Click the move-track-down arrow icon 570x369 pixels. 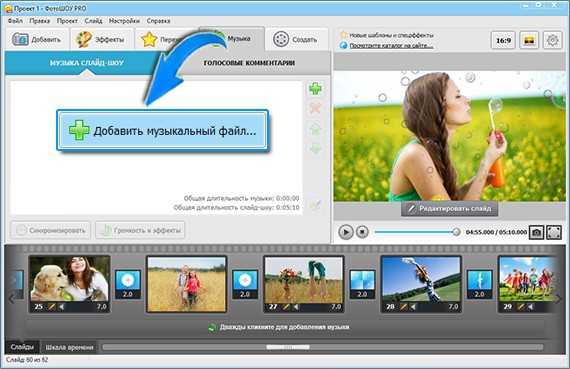[x=315, y=148]
